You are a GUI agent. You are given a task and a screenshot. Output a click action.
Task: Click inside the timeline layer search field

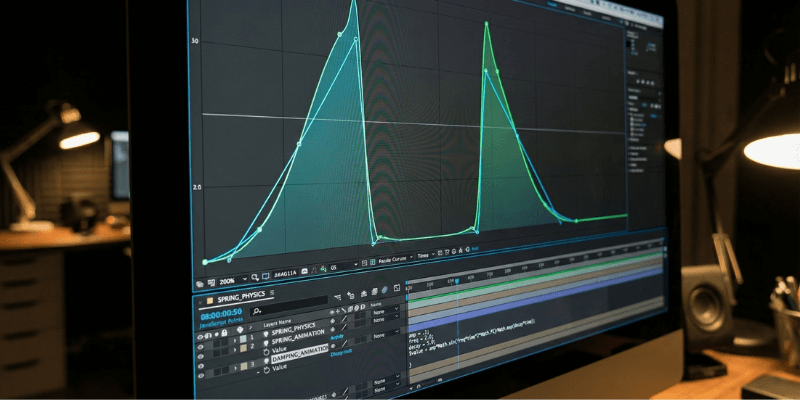(289, 308)
